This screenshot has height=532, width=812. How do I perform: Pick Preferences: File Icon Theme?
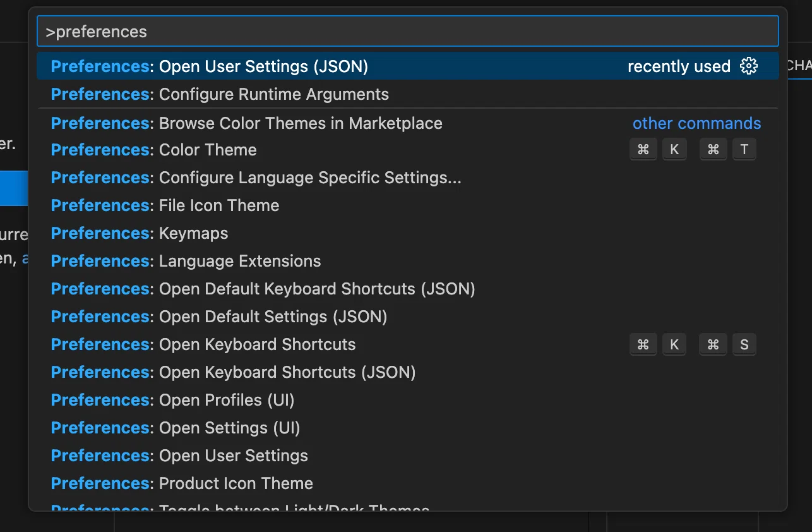click(x=408, y=205)
